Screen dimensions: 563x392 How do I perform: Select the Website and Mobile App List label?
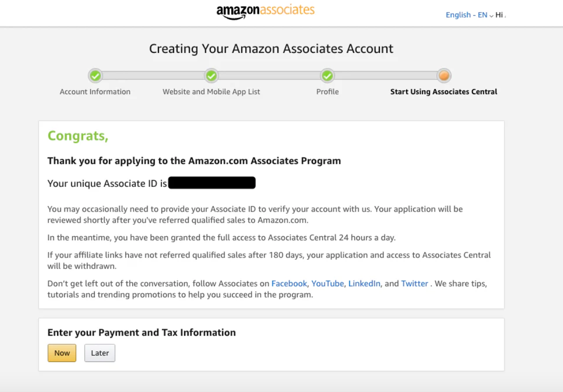(211, 92)
